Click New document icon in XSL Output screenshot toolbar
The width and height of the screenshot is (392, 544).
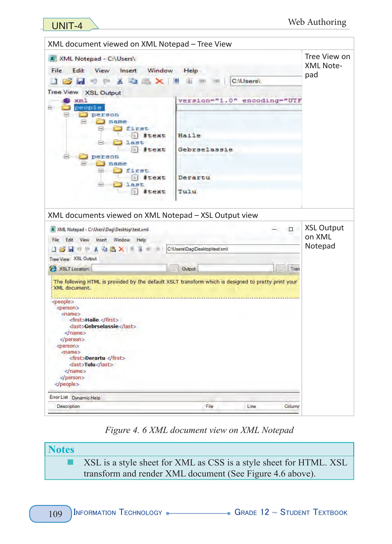point(54,249)
